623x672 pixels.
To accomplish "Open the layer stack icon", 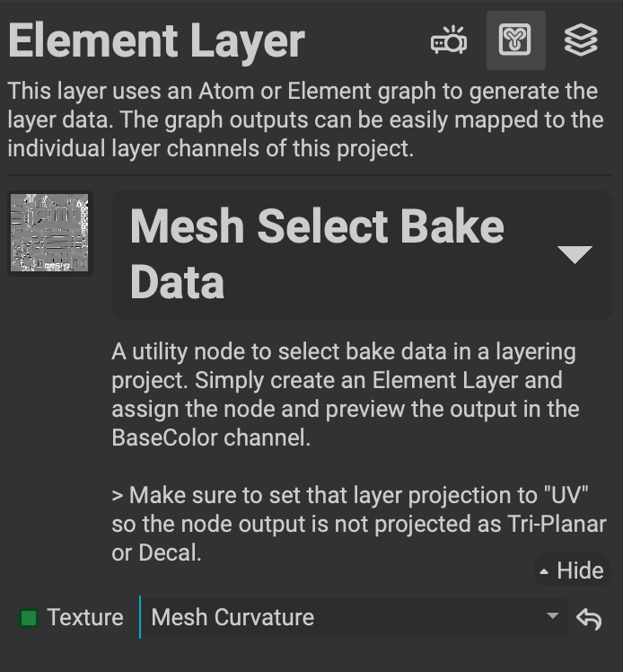I will [581, 40].
